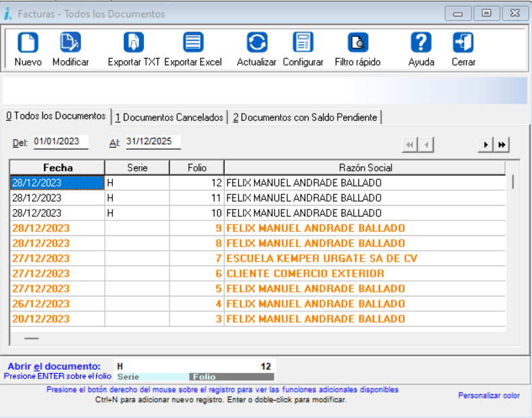Click the Cerrar exit icon
The width and height of the screenshot is (532, 418).
tap(463, 43)
